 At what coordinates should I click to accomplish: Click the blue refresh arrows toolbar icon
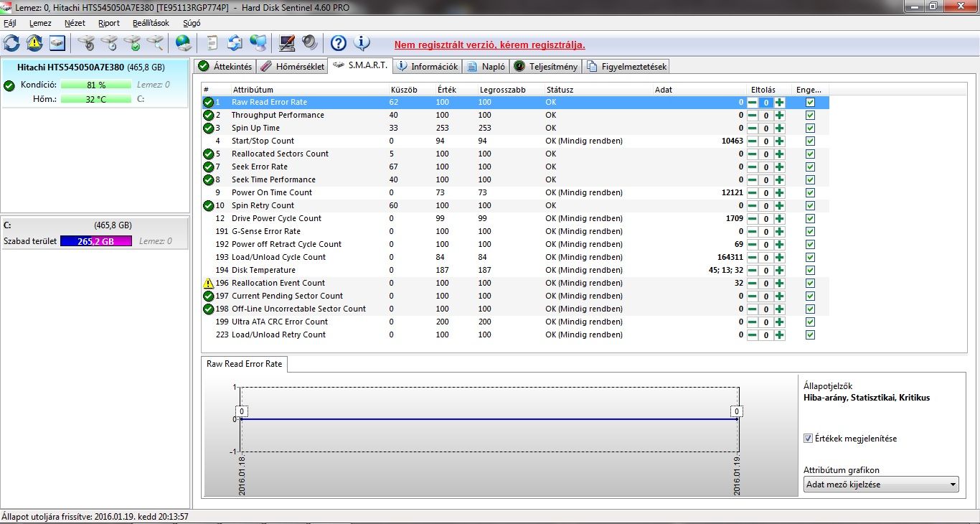(11, 43)
